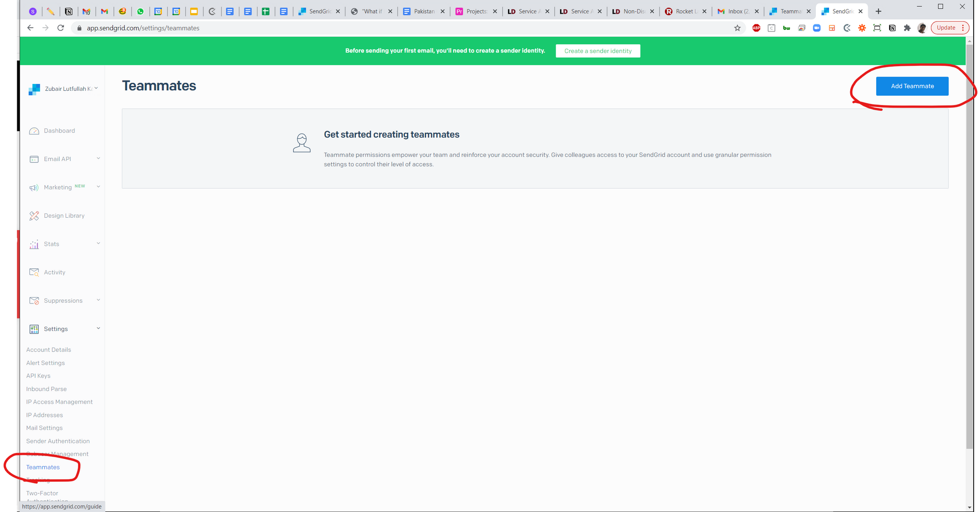This screenshot has width=980, height=512.
Task: Click the Marketing megaphone icon
Action: coord(34,188)
